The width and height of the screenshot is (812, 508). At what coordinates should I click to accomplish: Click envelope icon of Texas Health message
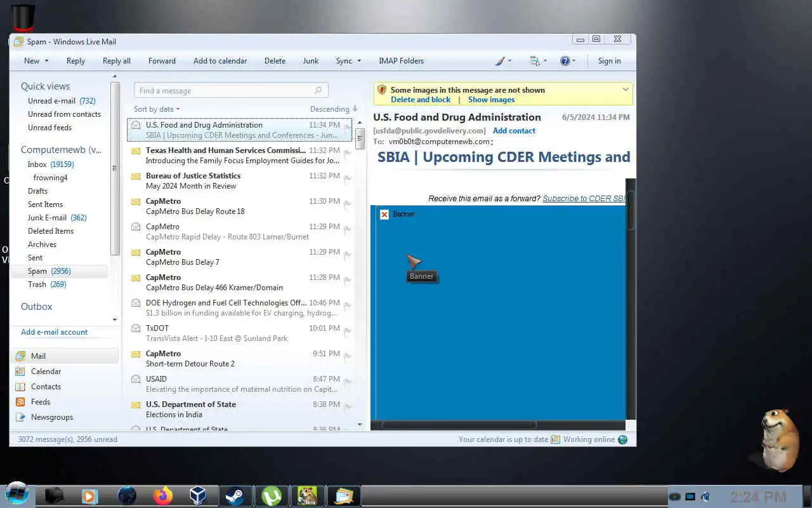[136, 150]
